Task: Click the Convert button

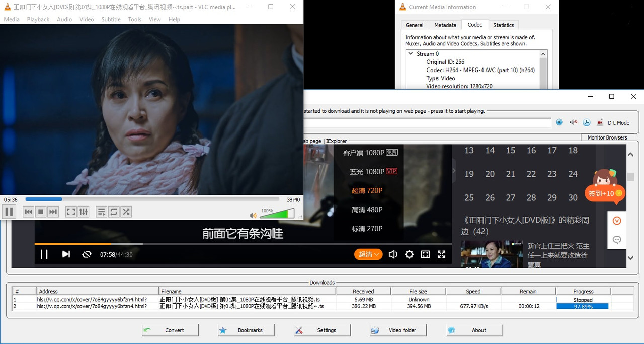Action: pyautogui.click(x=170, y=330)
